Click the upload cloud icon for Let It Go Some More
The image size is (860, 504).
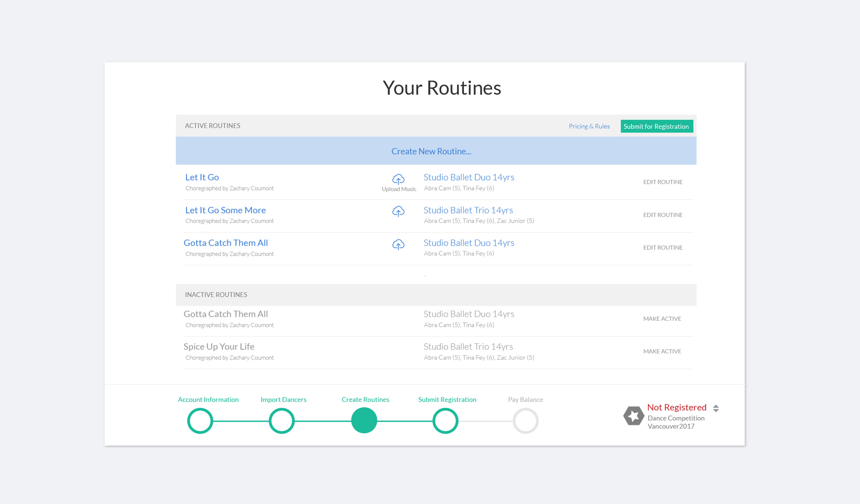pos(398,211)
